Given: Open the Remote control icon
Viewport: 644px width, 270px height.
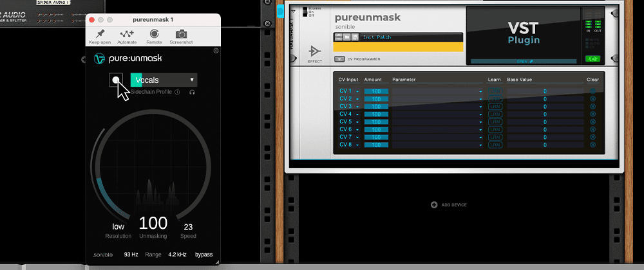Looking at the screenshot, I should coord(154,33).
